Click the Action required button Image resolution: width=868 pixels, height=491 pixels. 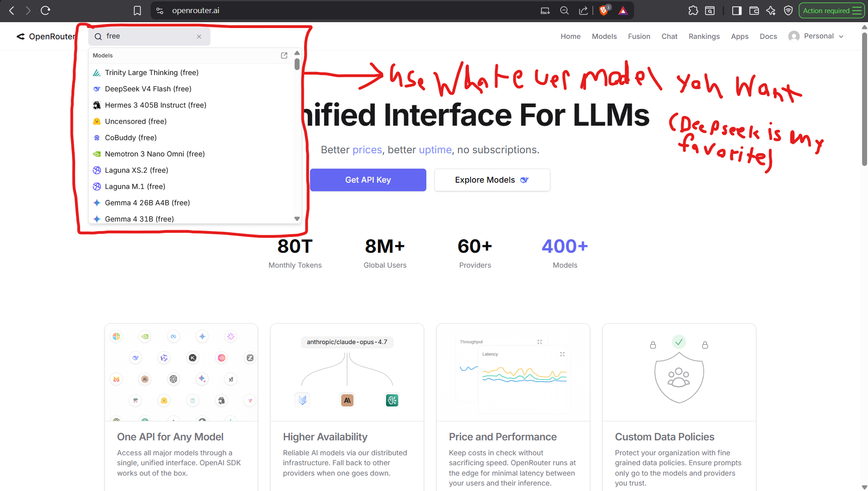[x=832, y=10]
